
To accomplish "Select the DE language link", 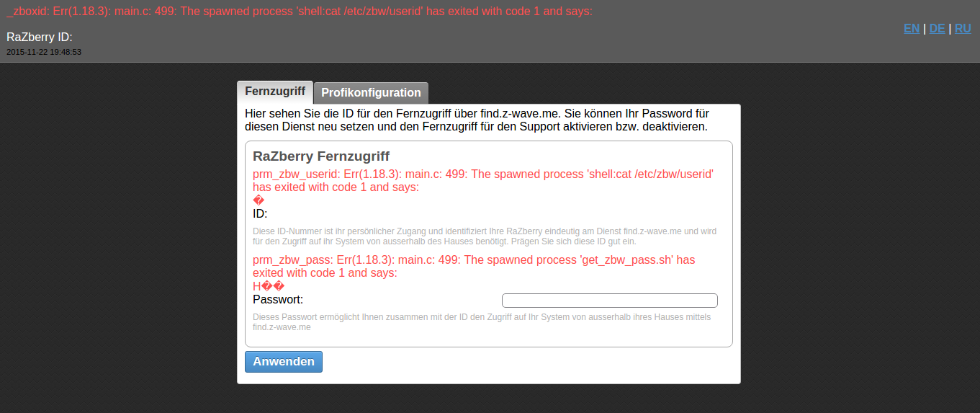I will tap(937, 29).
